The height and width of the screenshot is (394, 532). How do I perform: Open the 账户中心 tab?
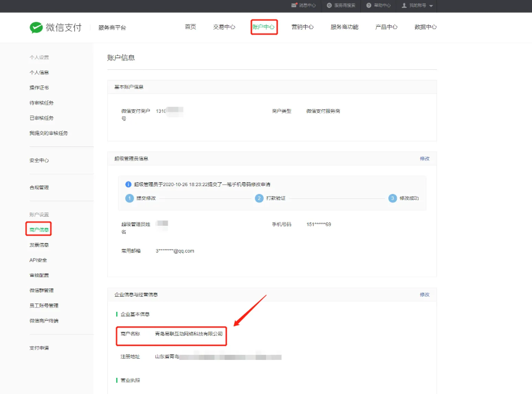click(264, 27)
